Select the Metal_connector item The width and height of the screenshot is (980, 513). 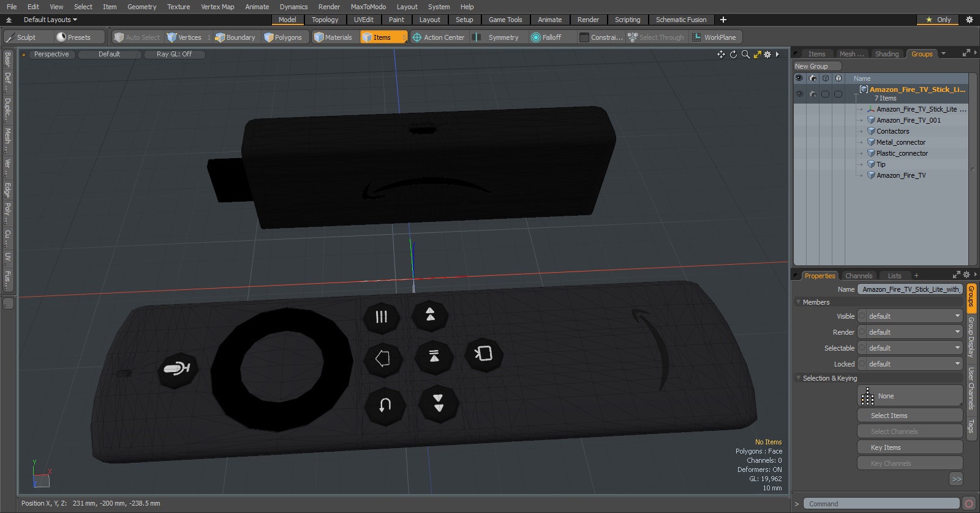(x=900, y=142)
